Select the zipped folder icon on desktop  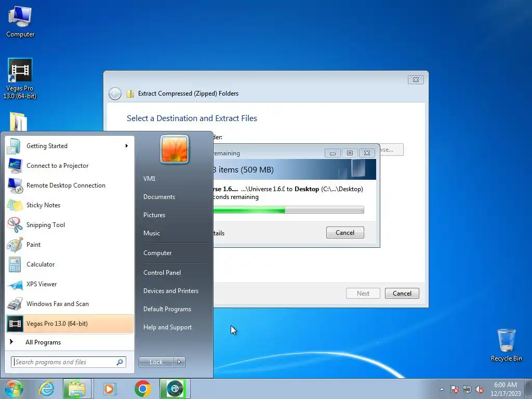coord(18,122)
